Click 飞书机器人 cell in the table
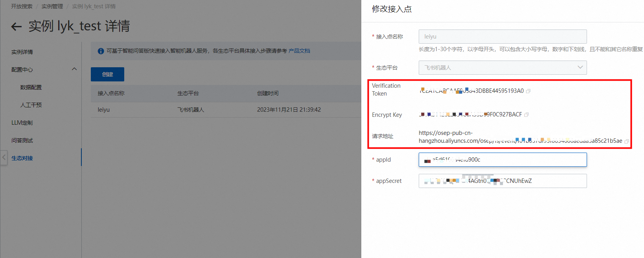This screenshot has width=644, height=258. (191, 110)
